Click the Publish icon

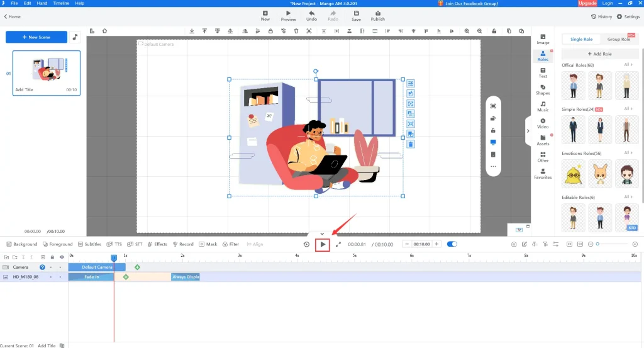tap(377, 16)
